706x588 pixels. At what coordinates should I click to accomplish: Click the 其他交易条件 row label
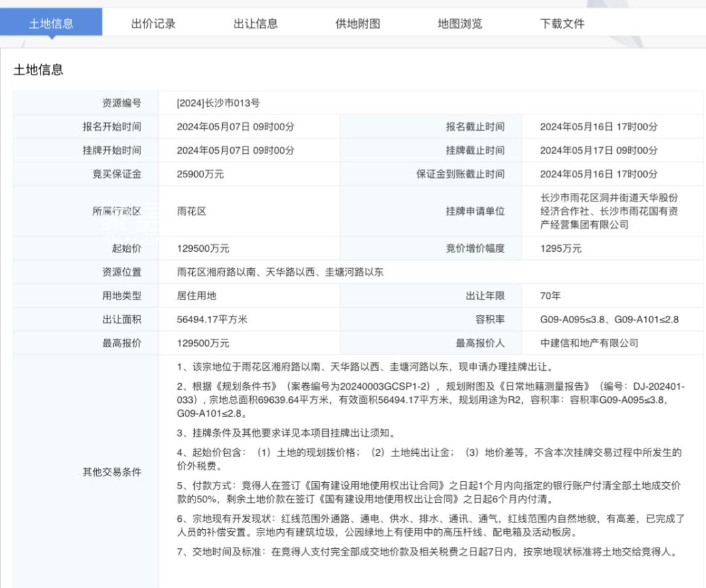click(111, 472)
